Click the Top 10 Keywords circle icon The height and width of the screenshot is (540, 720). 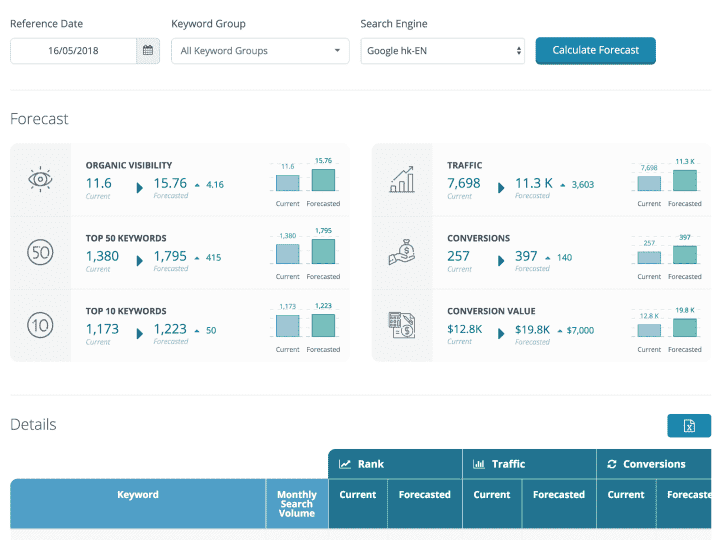(40, 326)
